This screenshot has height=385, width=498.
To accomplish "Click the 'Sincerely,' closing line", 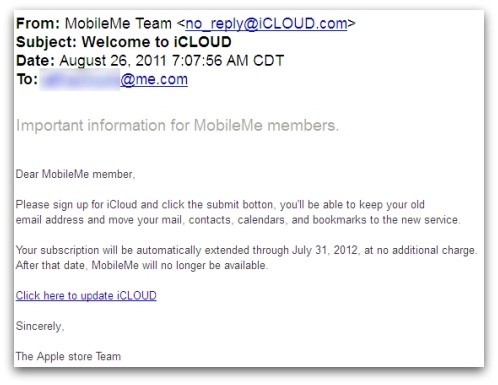I will (x=40, y=326).
